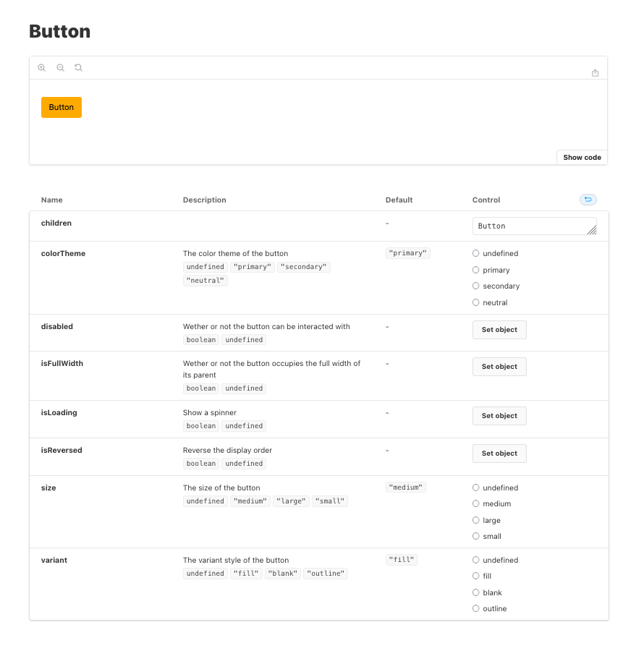The width and height of the screenshot is (644, 651).
Task: Click the "blank" type tag
Action: click(283, 574)
